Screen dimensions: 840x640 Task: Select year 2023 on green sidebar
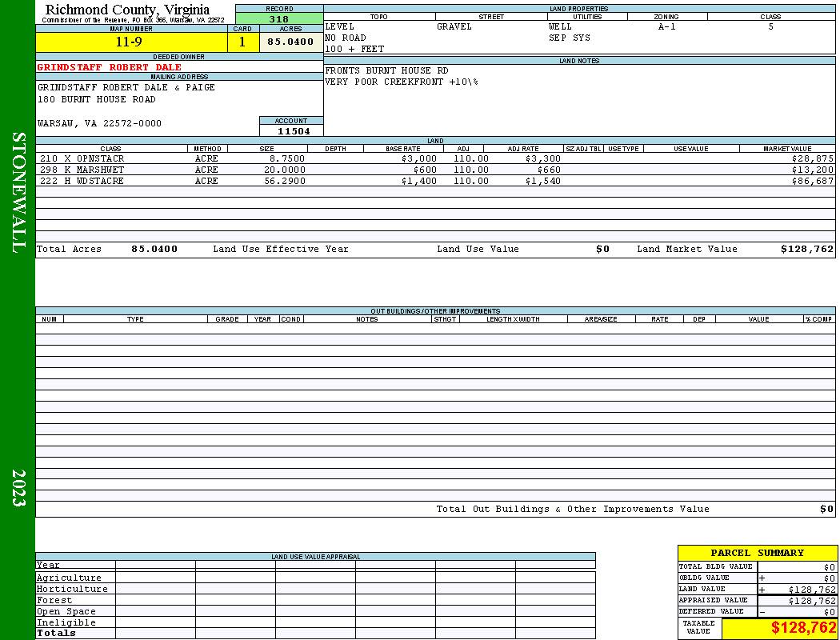point(18,488)
